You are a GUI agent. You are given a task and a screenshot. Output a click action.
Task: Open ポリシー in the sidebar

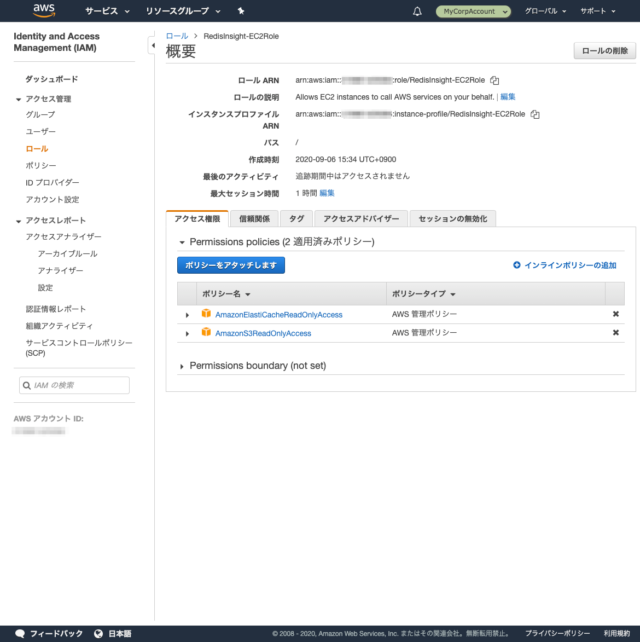[41, 165]
